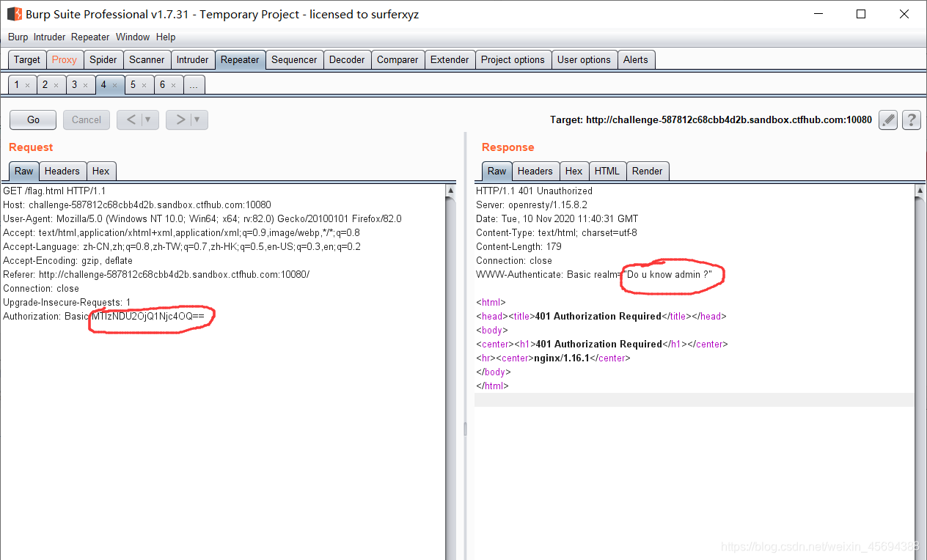Switch to the Comparer tab
The height and width of the screenshot is (560, 927).
pos(397,60)
